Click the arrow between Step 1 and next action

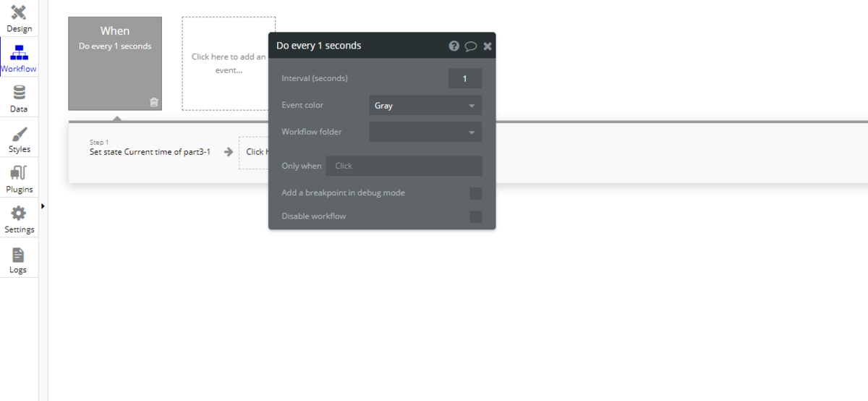(x=229, y=152)
